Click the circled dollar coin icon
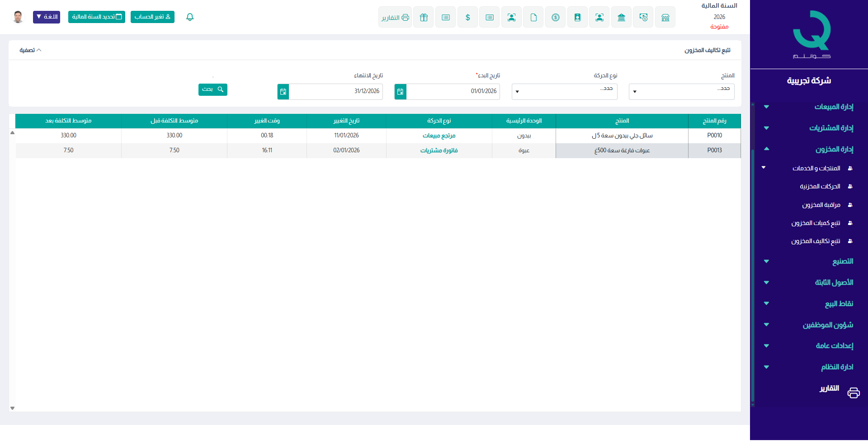This screenshot has width=868, height=441. (x=555, y=18)
